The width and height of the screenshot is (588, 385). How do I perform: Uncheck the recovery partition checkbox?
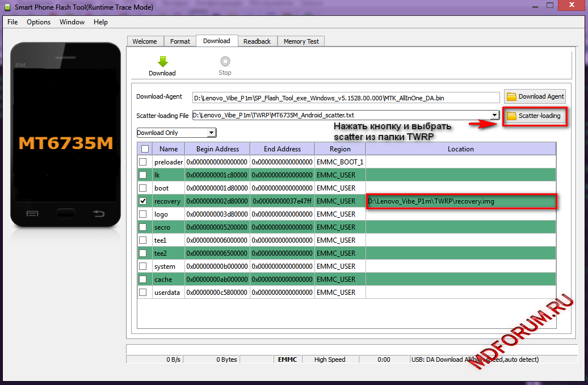click(x=143, y=201)
